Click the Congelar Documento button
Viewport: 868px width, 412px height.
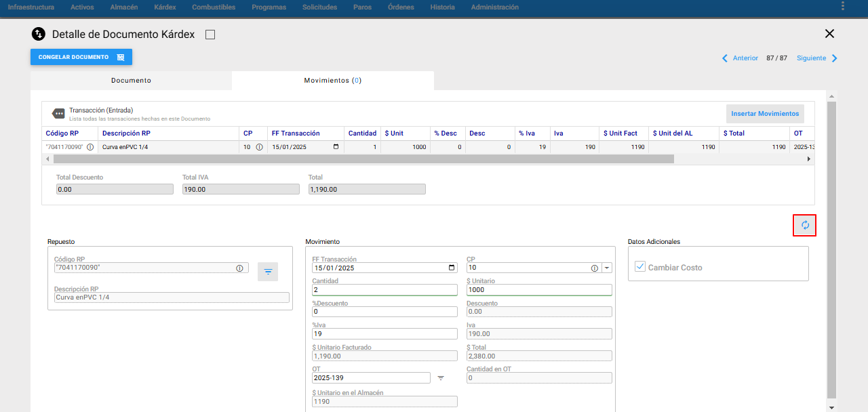tap(81, 58)
